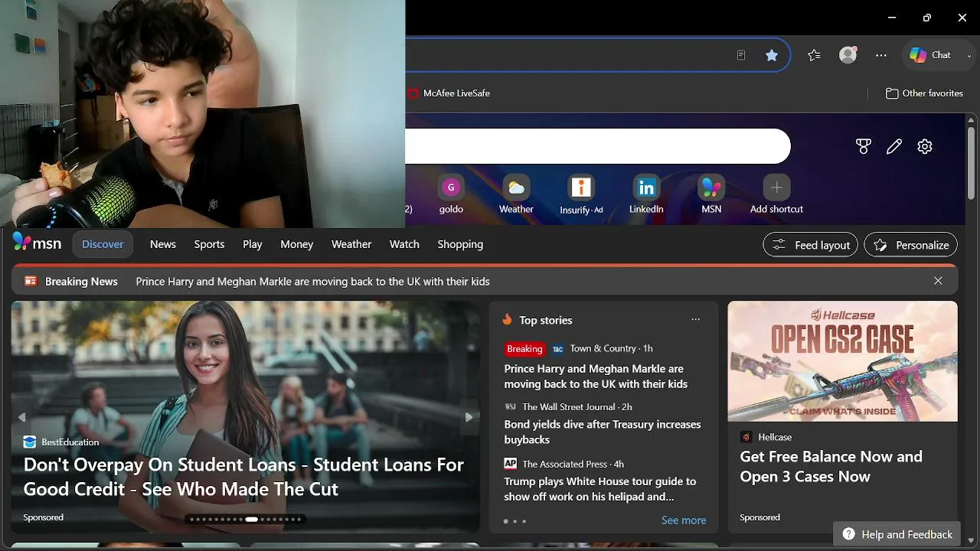This screenshot has height=551, width=980.
Task: Expand the chevron next to Copilot Chat
Action: 969,56
